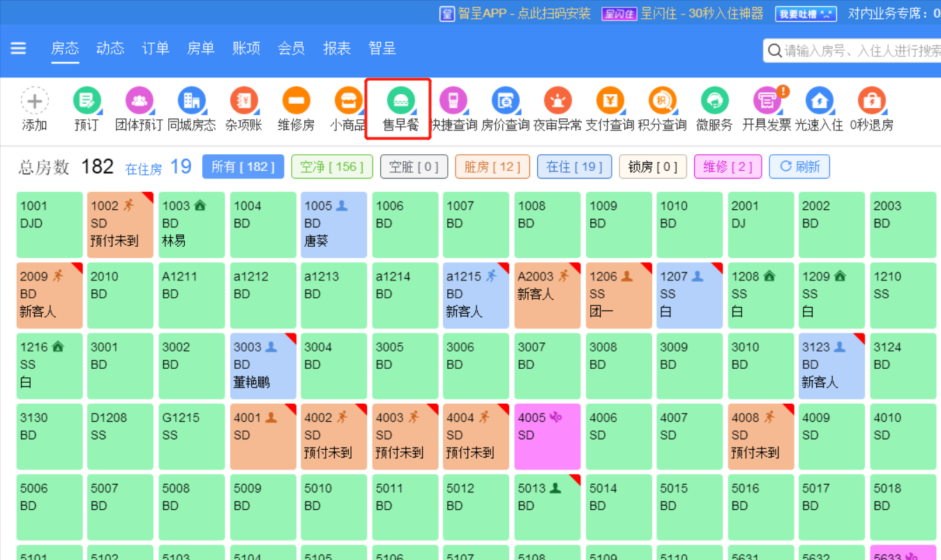Filter rooms by 空净 [ 156 ]
The image size is (941, 560).
point(332,167)
